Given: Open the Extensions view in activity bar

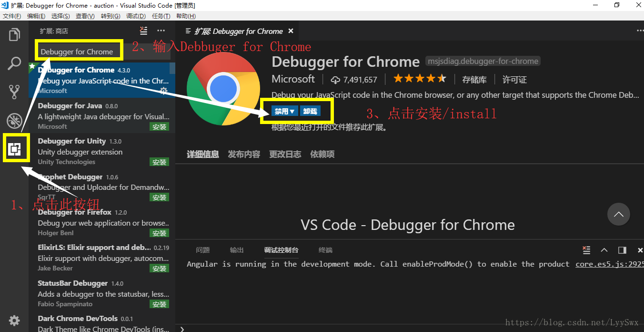Looking at the screenshot, I should (x=14, y=149).
